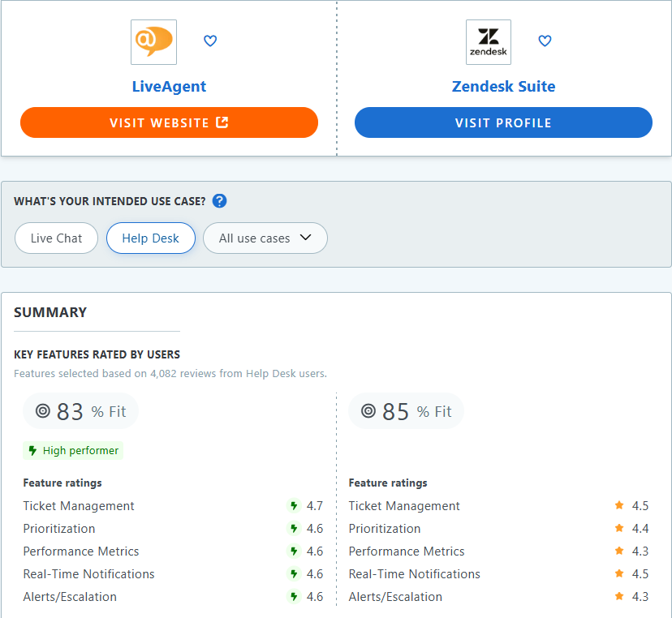The width and height of the screenshot is (672, 618).
Task: Click the LiveAgent logo icon
Action: pos(153,41)
